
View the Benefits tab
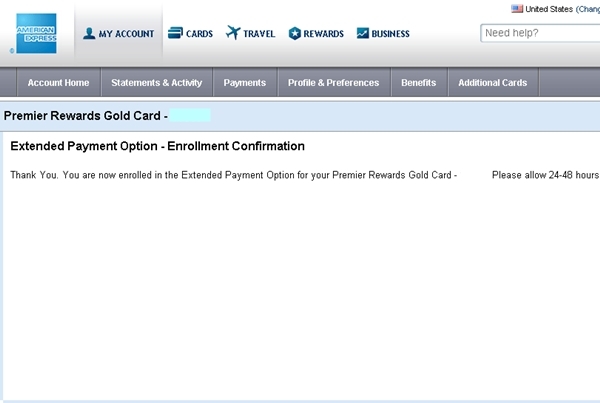419,83
